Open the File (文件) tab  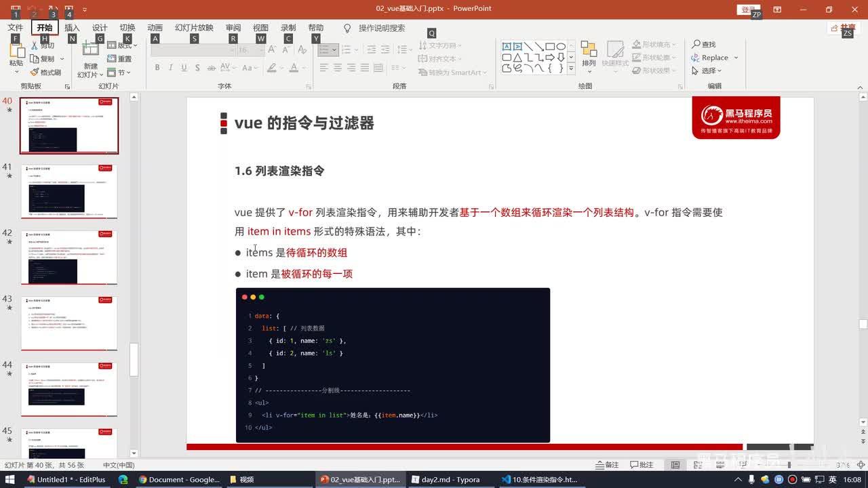[16, 28]
